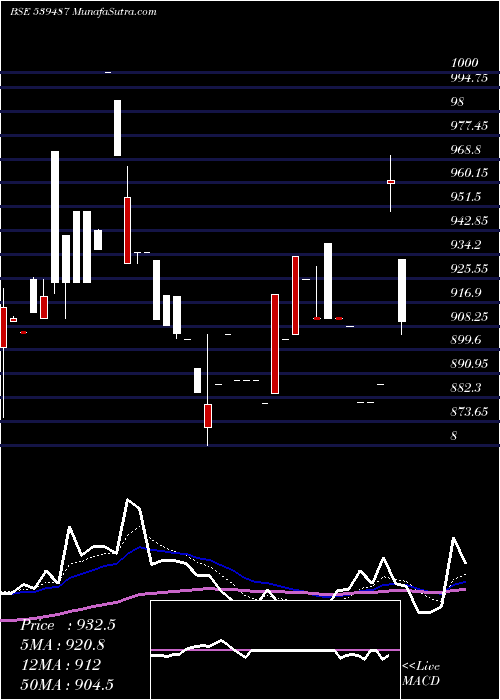500x700 pixels.
Task: Click the Price : 932.5 readout
Action: coord(68,625)
